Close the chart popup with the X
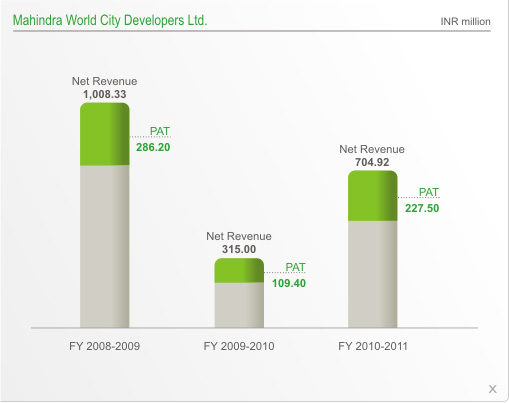The height and width of the screenshot is (403, 509). click(493, 389)
